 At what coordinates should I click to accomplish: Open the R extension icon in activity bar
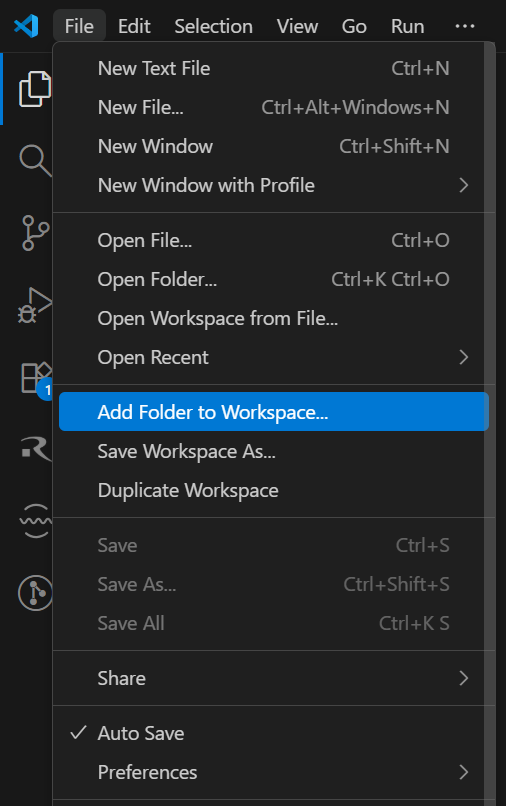pyautogui.click(x=36, y=449)
